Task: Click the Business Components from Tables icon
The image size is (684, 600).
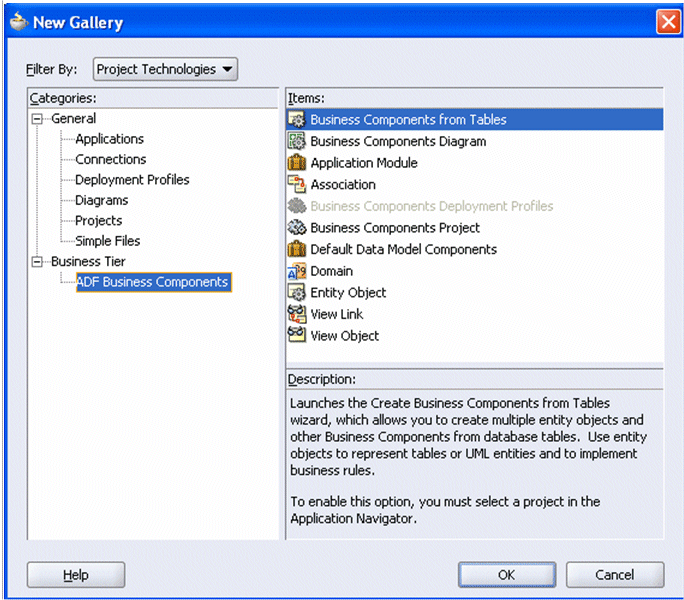Action: tap(297, 120)
